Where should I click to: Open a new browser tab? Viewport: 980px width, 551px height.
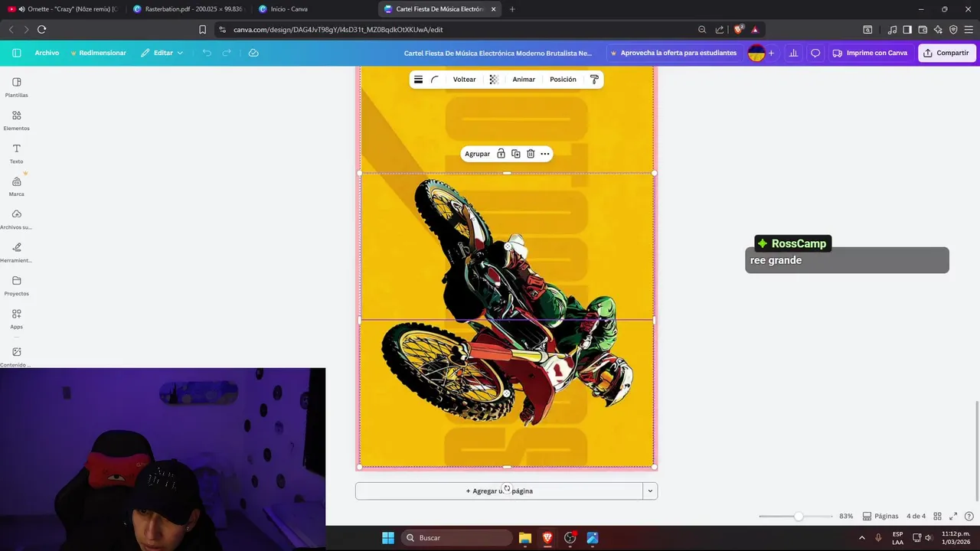pyautogui.click(x=512, y=9)
